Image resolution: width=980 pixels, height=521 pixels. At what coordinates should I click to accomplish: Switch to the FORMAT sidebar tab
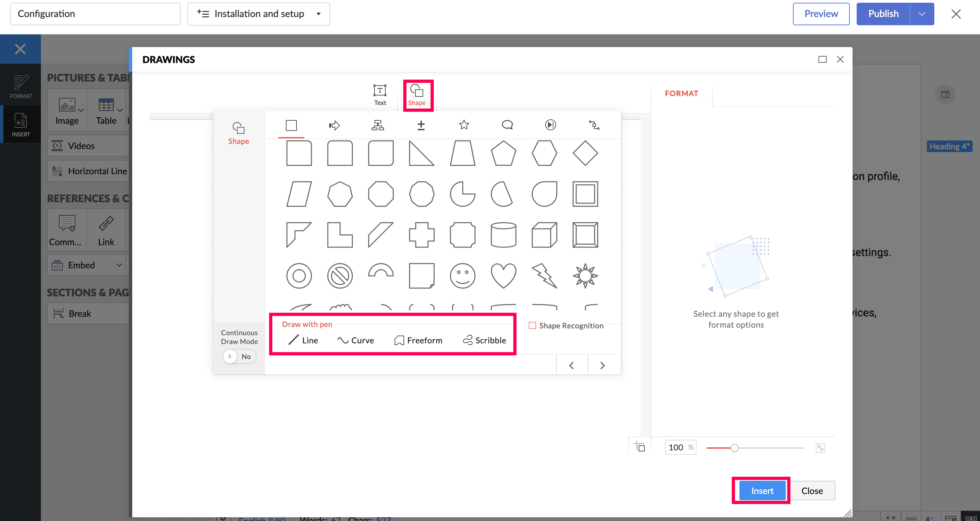click(x=20, y=87)
